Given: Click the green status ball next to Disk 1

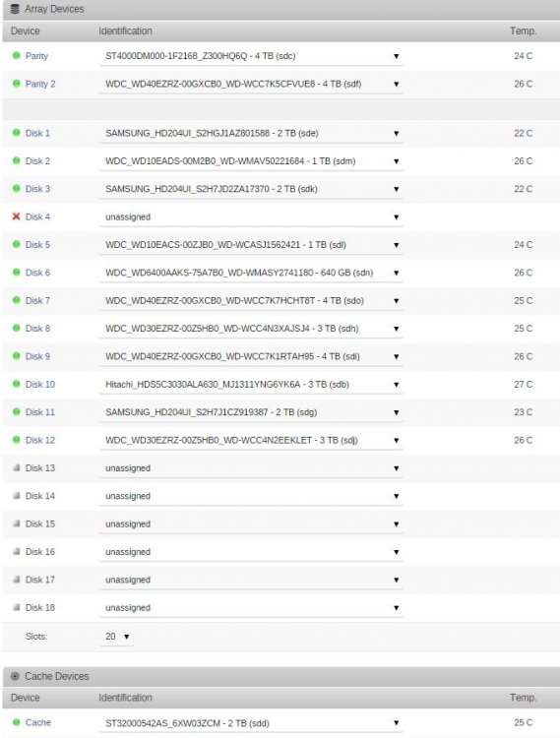Looking at the screenshot, I should 17,133.
